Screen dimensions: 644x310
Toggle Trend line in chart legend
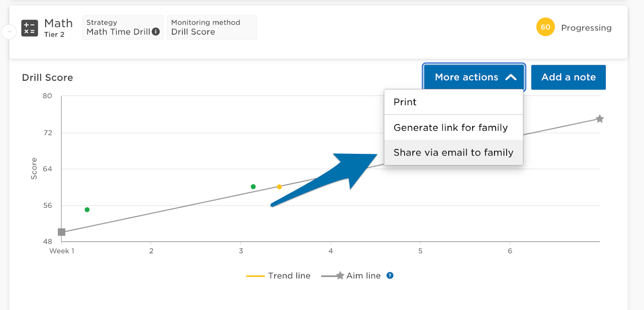click(x=289, y=276)
